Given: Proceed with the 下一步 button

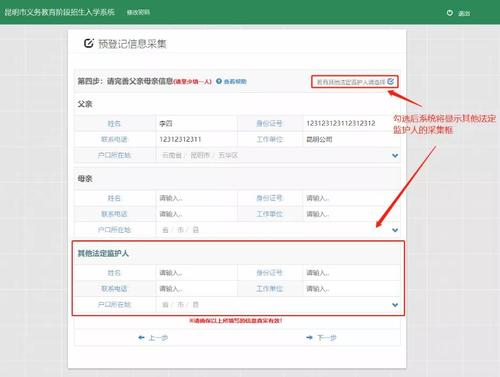Looking at the screenshot, I should [x=321, y=338].
